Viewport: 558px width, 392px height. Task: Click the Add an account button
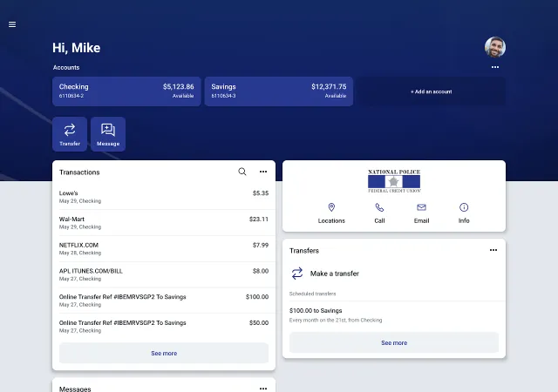[x=431, y=91]
